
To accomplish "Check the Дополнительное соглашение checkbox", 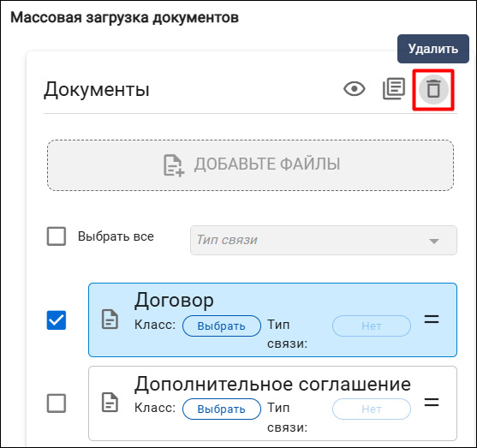I will pos(57,403).
